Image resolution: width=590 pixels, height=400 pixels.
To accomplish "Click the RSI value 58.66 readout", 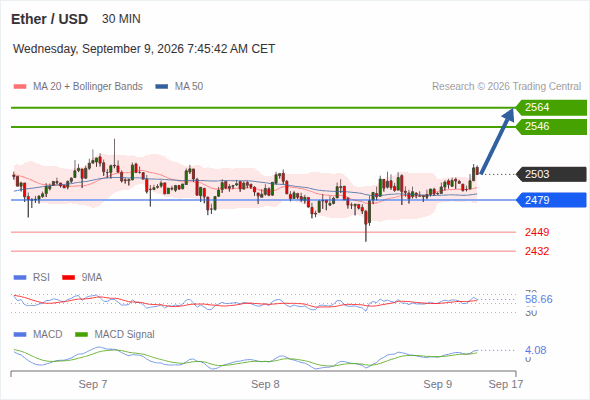I will (x=539, y=300).
